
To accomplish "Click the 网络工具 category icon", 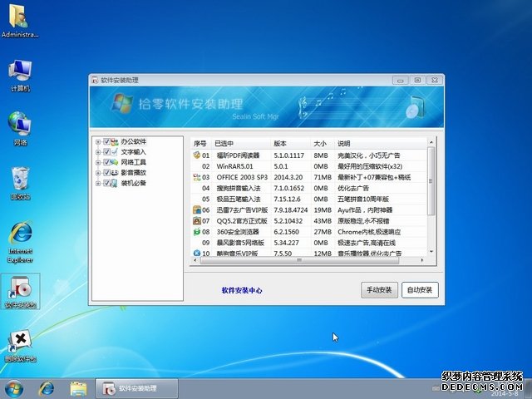I will [x=115, y=162].
